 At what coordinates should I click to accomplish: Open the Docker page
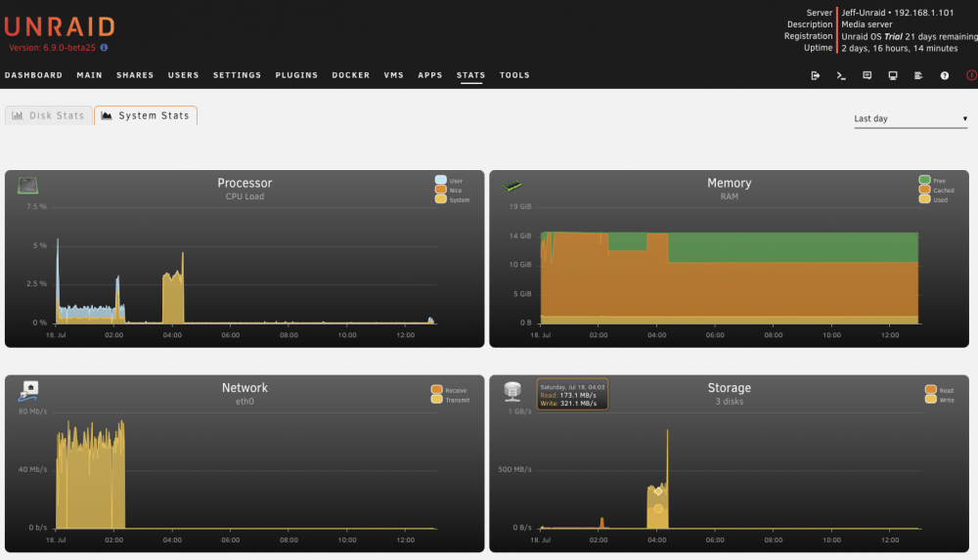pos(350,75)
